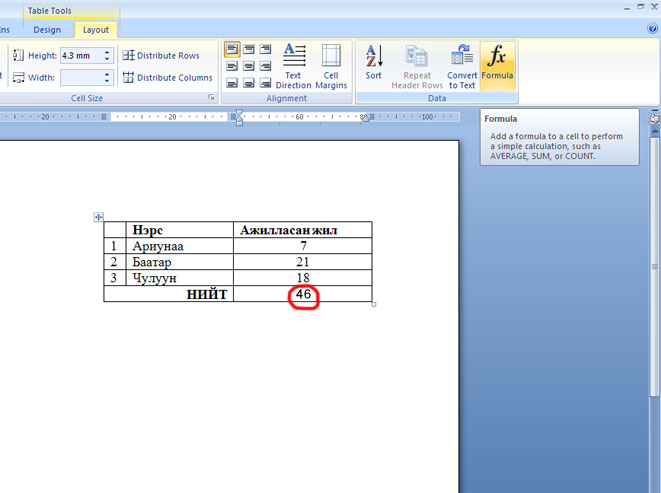Image resolution: width=661 pixels, height=493 pixels.
Task: Restore down the Word window
Action: 641,6
